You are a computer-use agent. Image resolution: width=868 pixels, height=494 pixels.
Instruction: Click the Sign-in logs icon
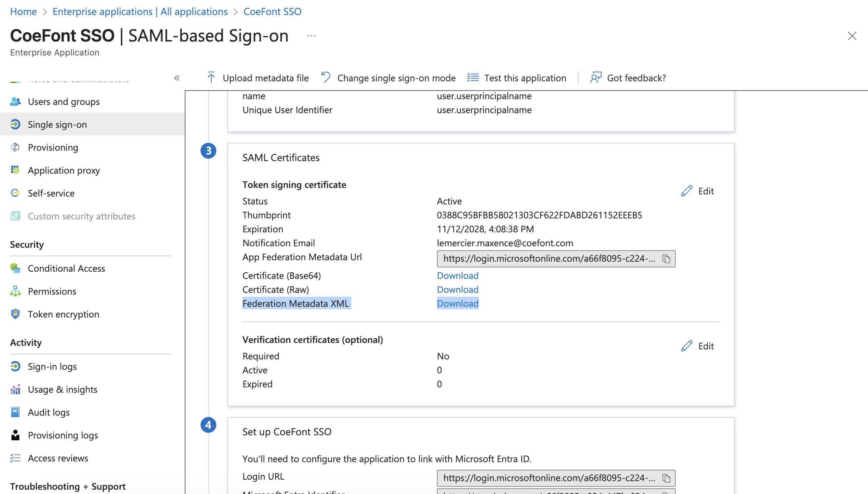pos(15,367)
